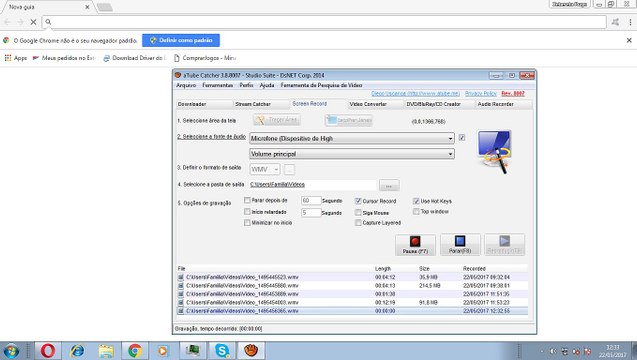
Task: Click the greyed Reproduzir play button
Action: 505,245
